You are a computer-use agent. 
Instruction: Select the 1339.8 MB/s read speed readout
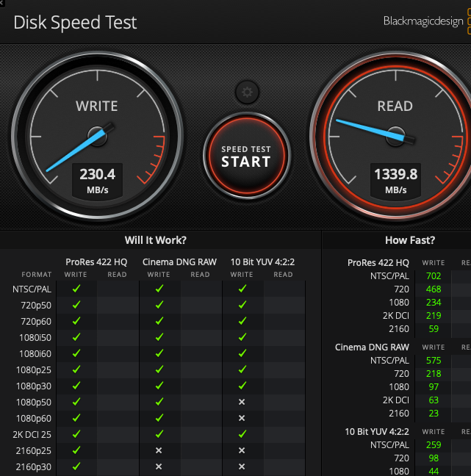395,180
